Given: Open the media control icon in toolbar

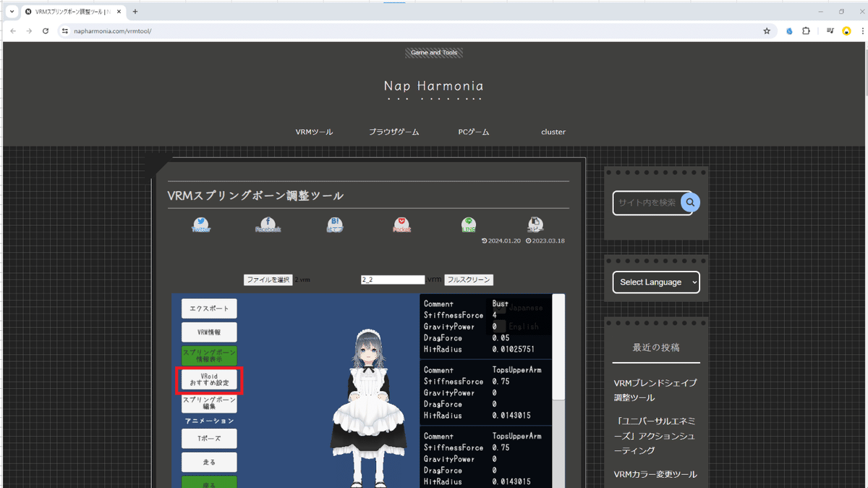Looking at the screenshot, I should pyautogui.click(x=830, y=31).
